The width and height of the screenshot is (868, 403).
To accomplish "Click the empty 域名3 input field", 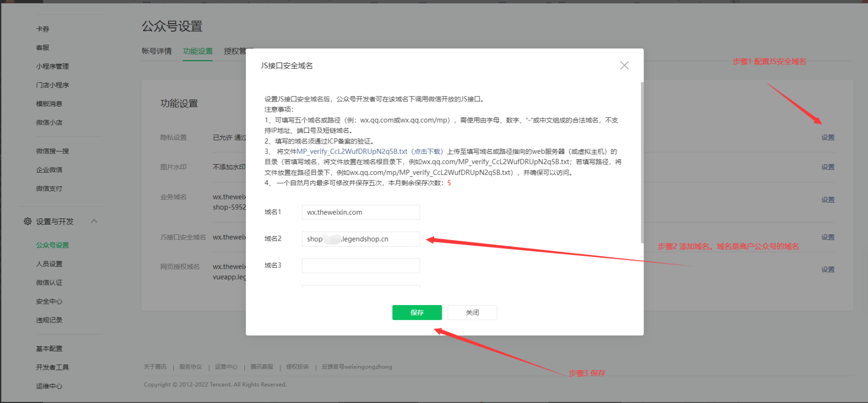I will [361, 266].
